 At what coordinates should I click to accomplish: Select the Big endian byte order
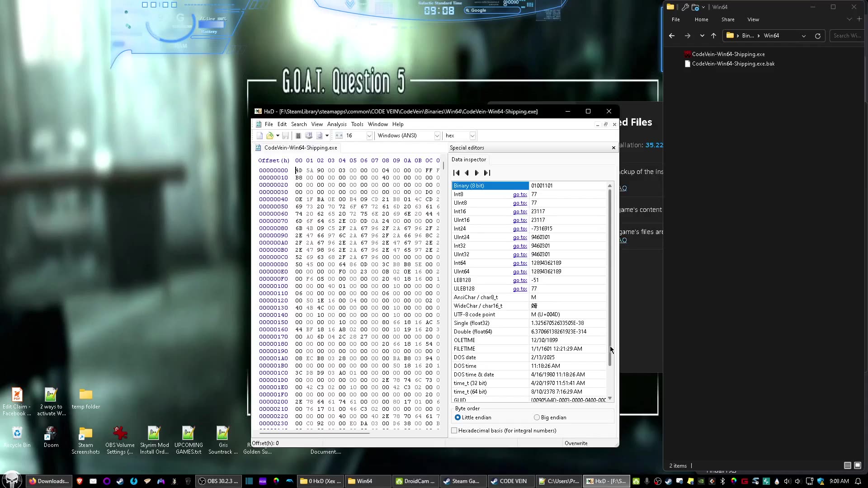(537, 418)
